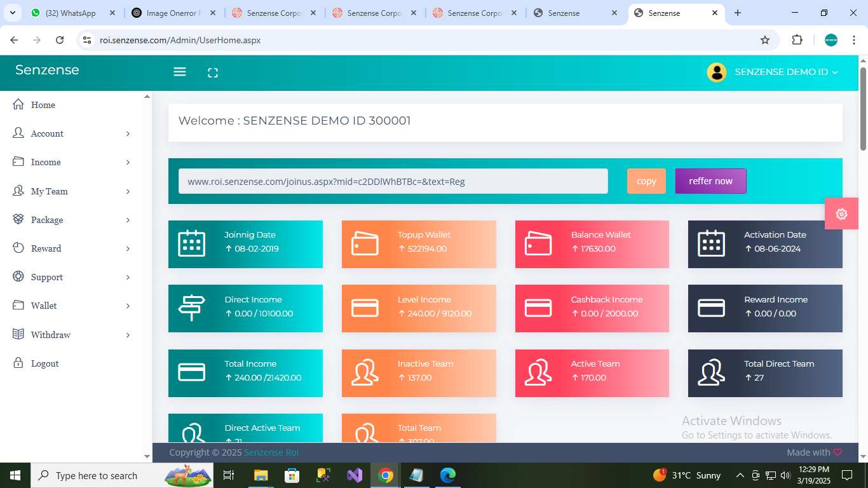Viewport: 868px width, 488px height.
Task: Click the Windows taskbar search box
Action: [x=122, y=475]
